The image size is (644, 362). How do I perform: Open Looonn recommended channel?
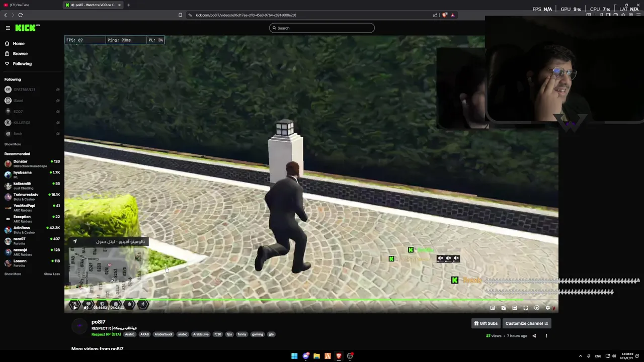(x=31, y=263)
